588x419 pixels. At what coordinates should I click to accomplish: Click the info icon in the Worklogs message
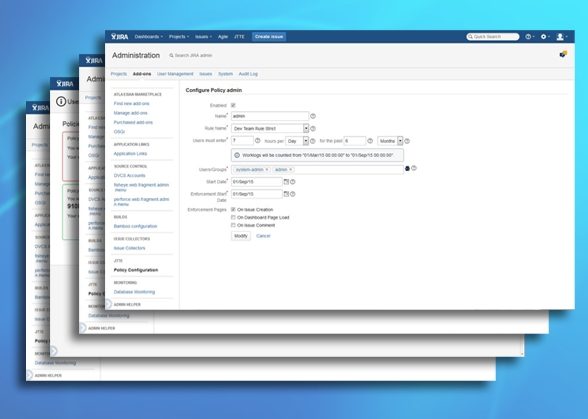pos(237,155)
